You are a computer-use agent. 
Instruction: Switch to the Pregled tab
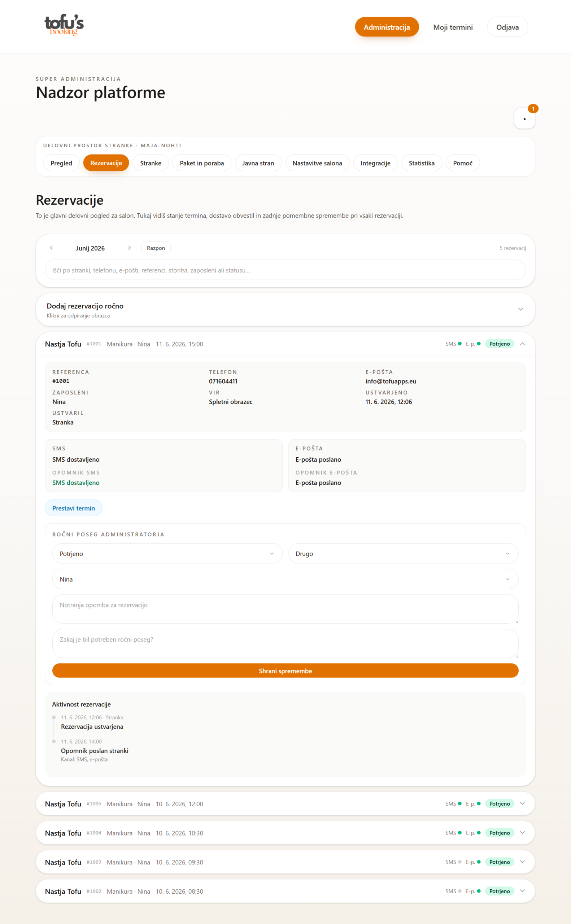(x=61, y=163)
